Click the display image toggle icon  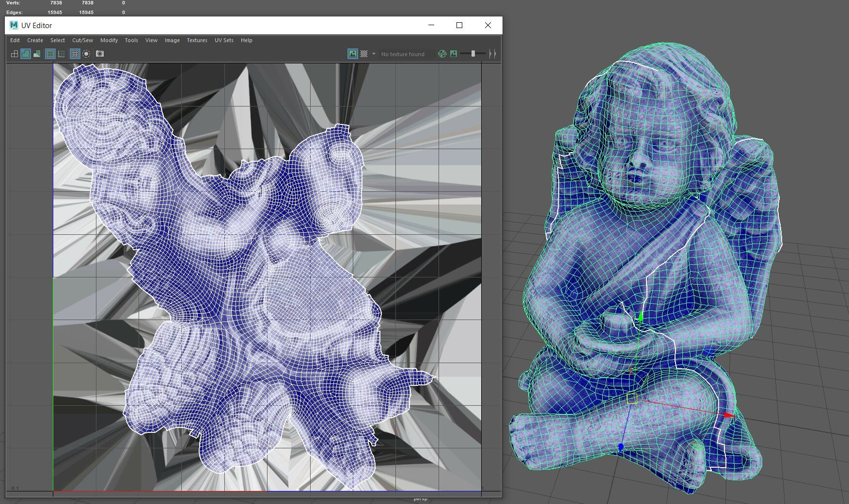(352, 54)
